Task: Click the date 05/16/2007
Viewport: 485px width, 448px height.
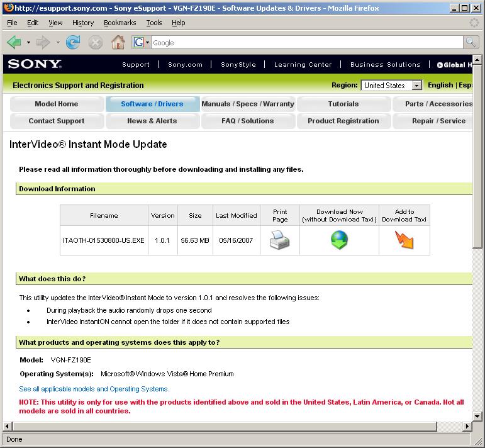Action: pos(236,240)
